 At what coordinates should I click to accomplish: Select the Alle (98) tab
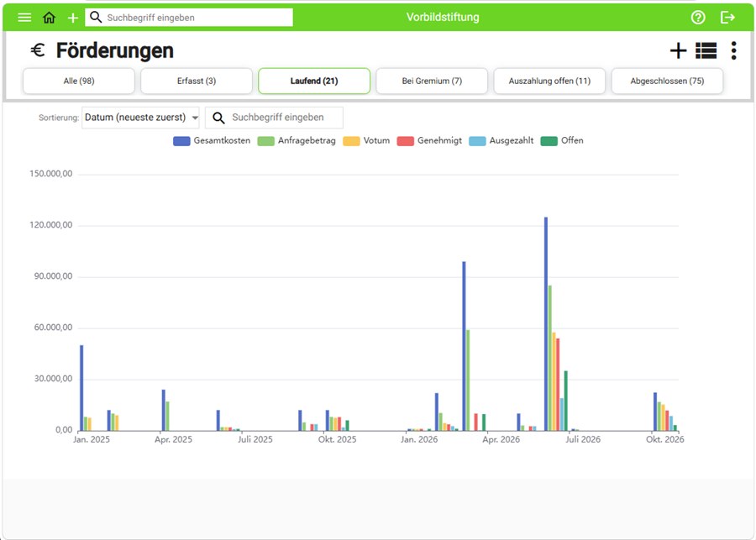[x=79, y=81]
